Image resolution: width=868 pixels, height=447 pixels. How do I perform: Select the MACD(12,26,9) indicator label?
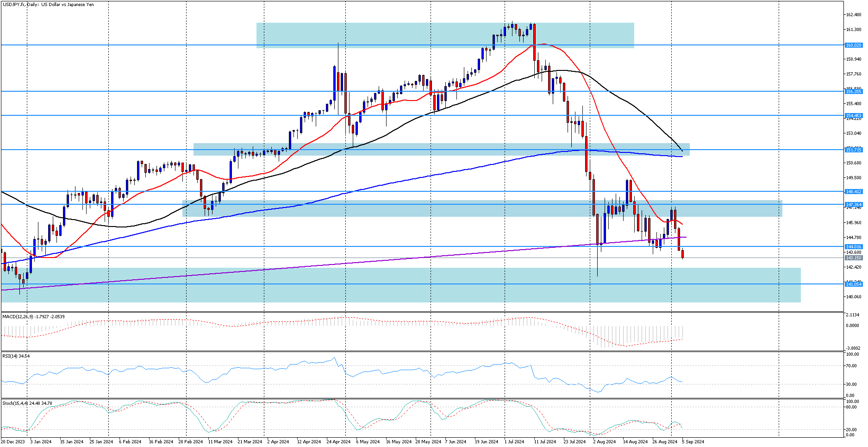[x=33, y=317]
